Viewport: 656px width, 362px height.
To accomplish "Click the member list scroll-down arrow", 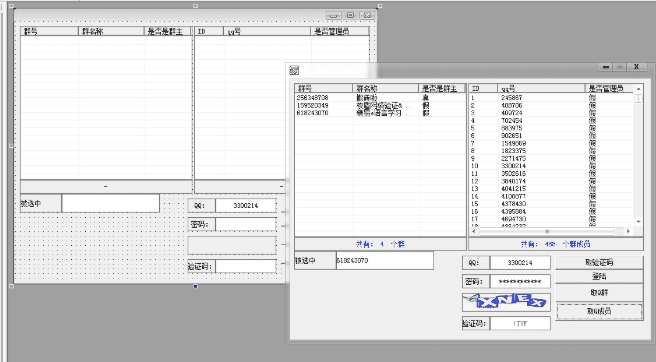I will (x=638, y=222).
